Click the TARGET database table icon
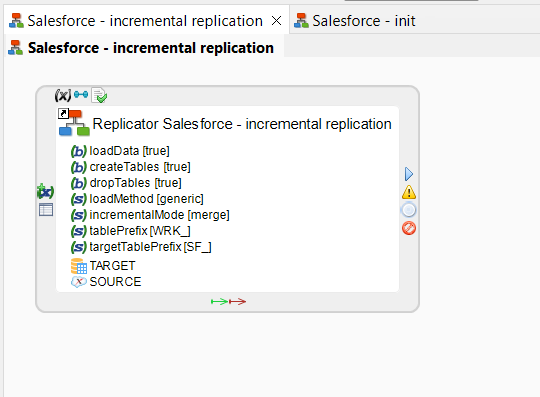This screenshot has height=397, width=540. (79, 266)
